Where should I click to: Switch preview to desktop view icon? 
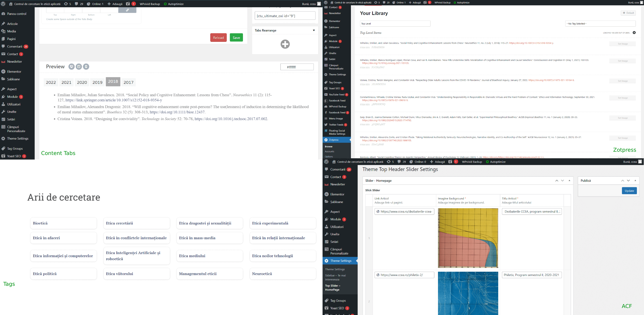[x=71, y=67]
